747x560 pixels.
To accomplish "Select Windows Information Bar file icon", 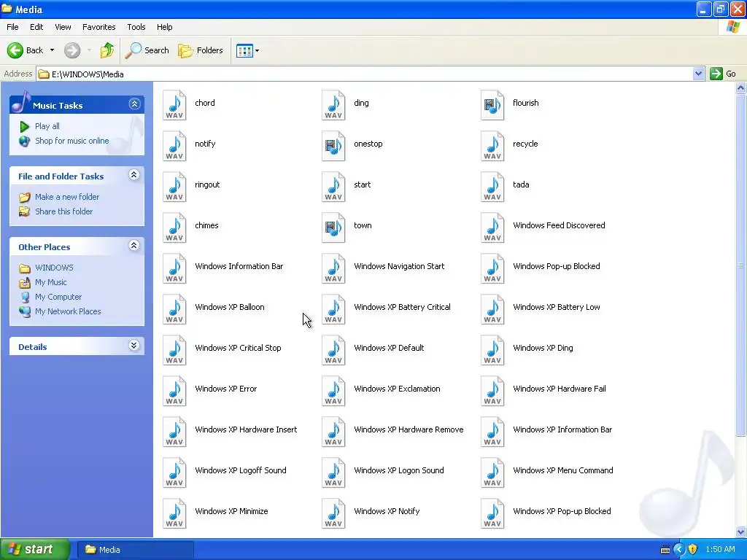I will point(174,268).
